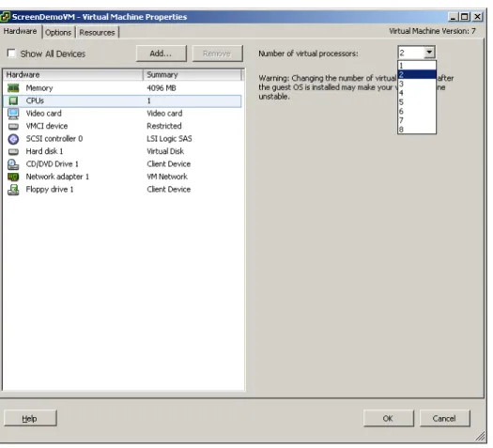Choose highlighted 2 in processor list
Viewport: 493px width, 448px height.
417,74
